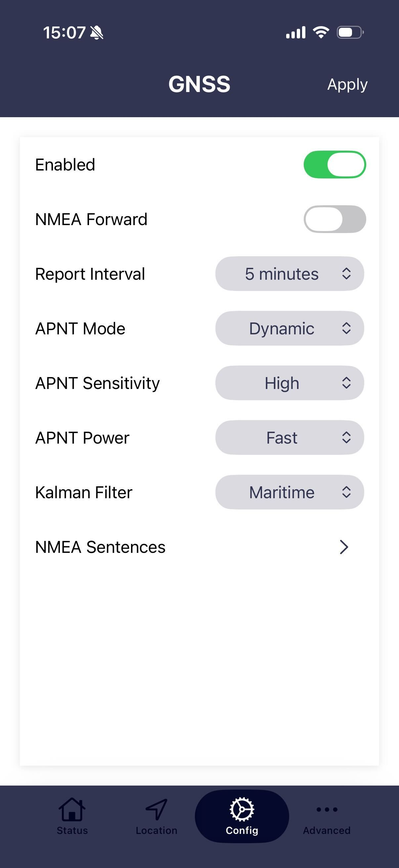This screenshot has height=868, width=399.
Task: Choose a different Kalman Filter option
Action: point(289,492)
